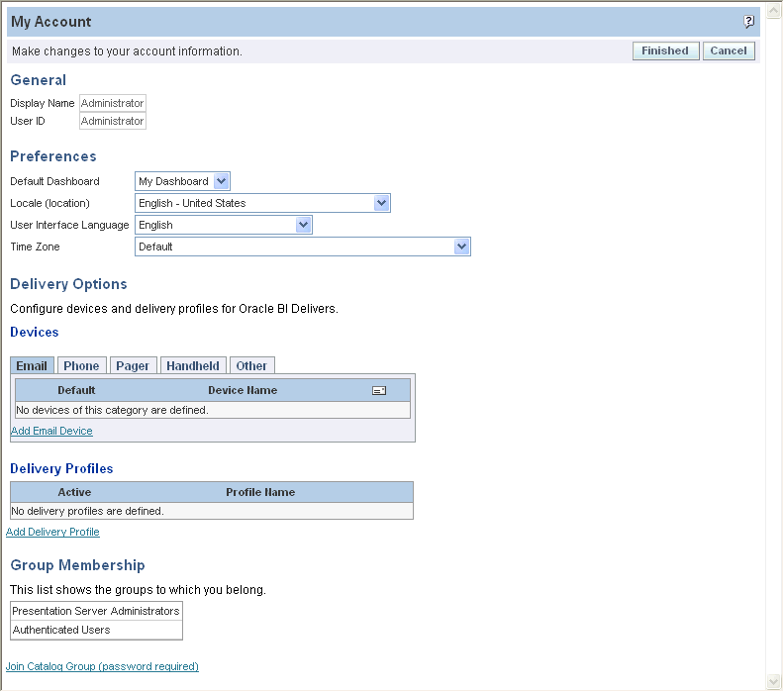The image size is (784, 692).
Task: Click the User ID field
Action: tap(113, 121)
